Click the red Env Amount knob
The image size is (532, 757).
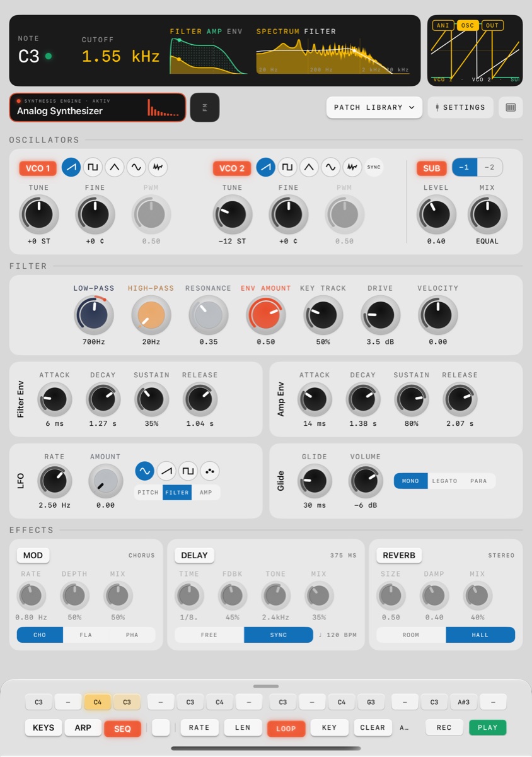click(266, 315)
